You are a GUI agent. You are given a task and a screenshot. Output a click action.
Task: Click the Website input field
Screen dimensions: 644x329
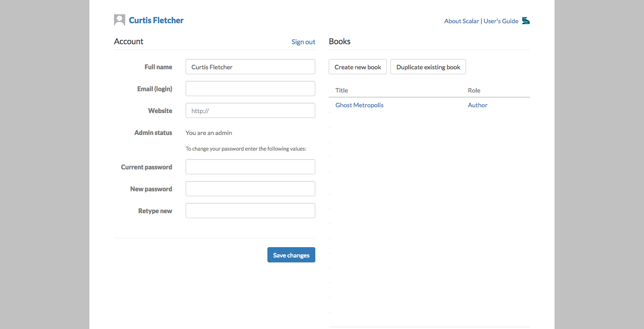point(250,111)
